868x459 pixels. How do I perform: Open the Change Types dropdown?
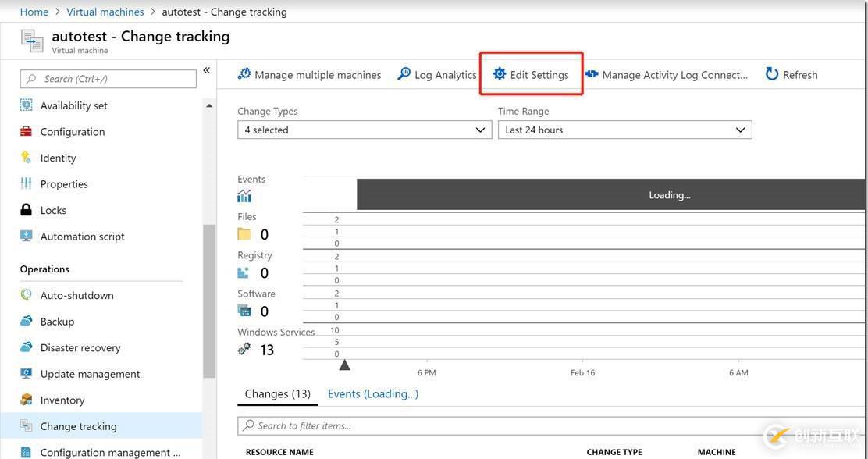tap(364, 130)
